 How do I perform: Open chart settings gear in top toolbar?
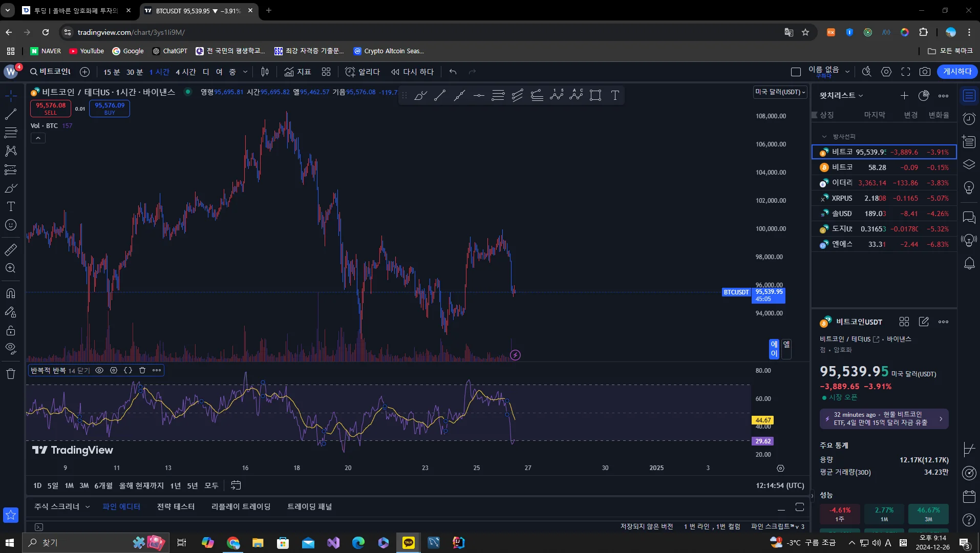886,72
